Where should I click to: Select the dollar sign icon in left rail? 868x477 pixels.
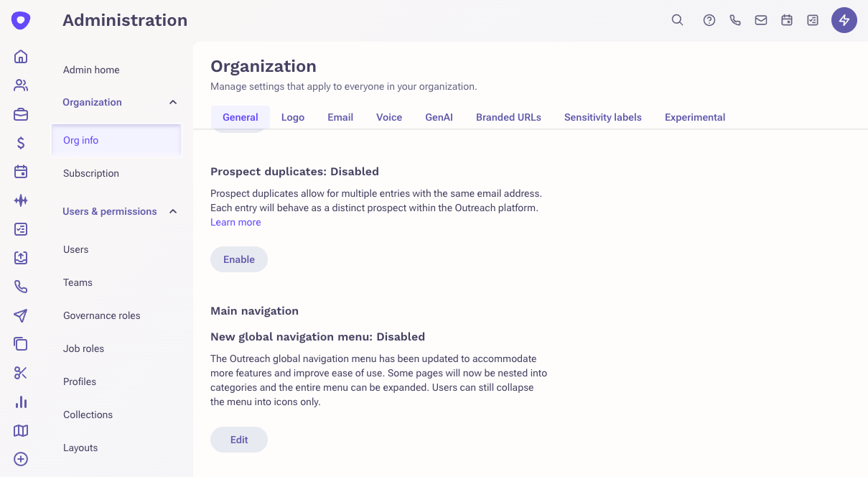pos(20,142)
